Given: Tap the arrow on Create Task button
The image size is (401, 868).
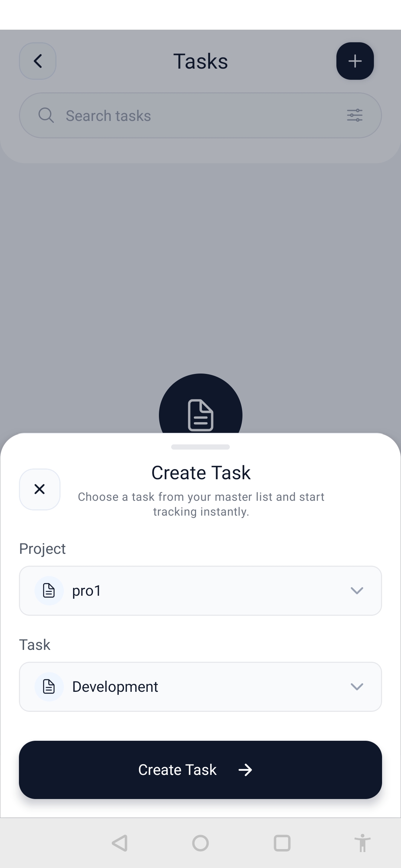Looking at the screenshot, I should click(245, 770).
